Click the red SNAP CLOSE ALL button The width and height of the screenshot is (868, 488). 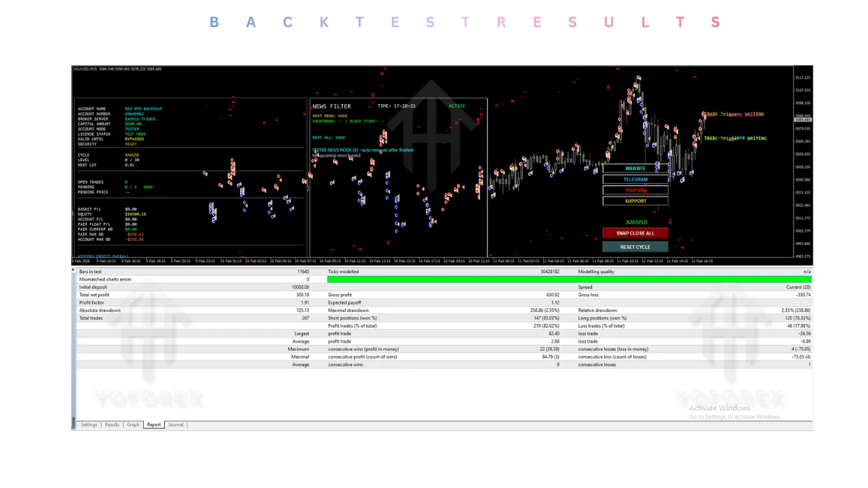[x=635, y=233]
